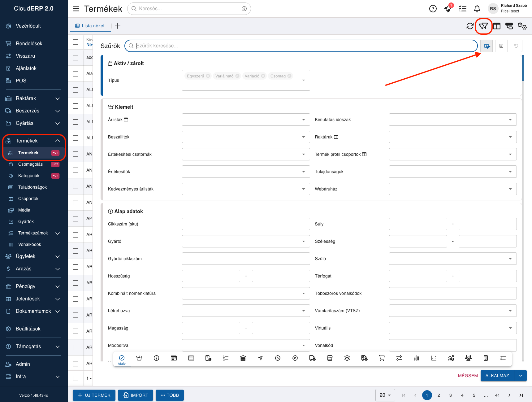Screen dimensions: 532x402
Task: Select the calculator filter section icon
Action: (x=486, y=358)
